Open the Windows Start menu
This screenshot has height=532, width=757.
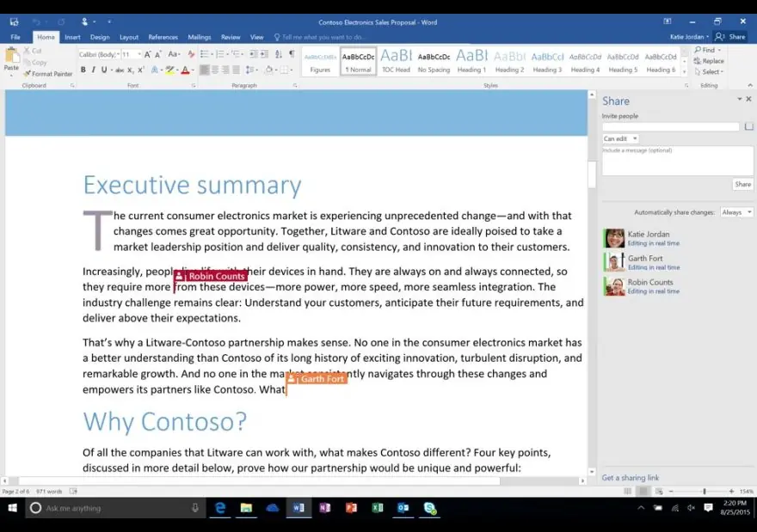[x=13, y=508]
